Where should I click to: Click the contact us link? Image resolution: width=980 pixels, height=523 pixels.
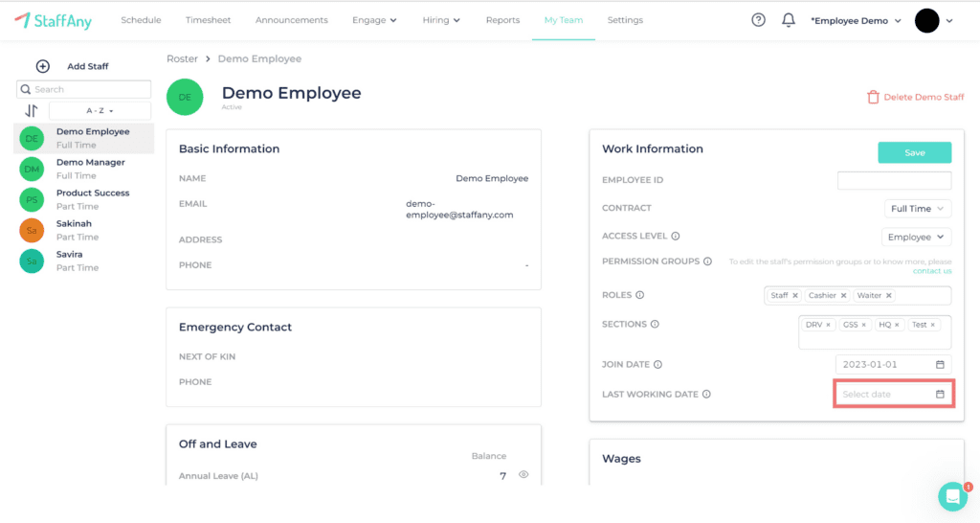pos(932,271)
